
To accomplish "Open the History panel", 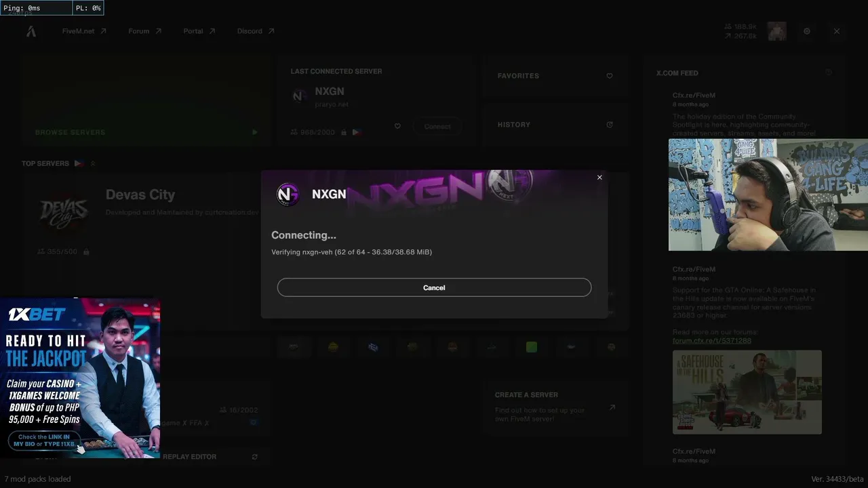I will click(555, 125).
